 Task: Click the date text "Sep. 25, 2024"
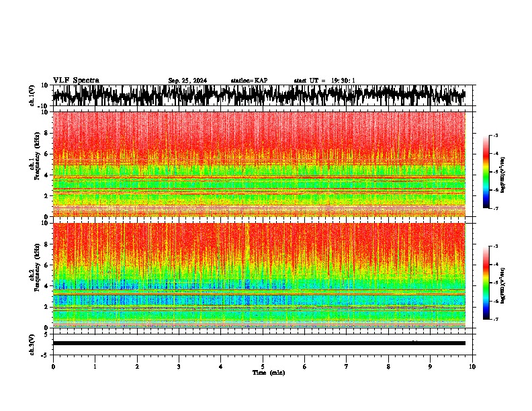187,81
